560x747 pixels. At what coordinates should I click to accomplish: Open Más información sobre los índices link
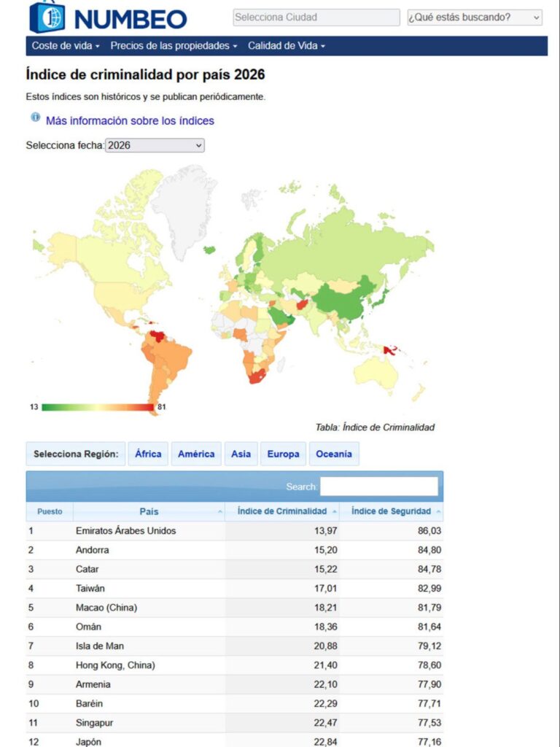[x=130, y=121]
